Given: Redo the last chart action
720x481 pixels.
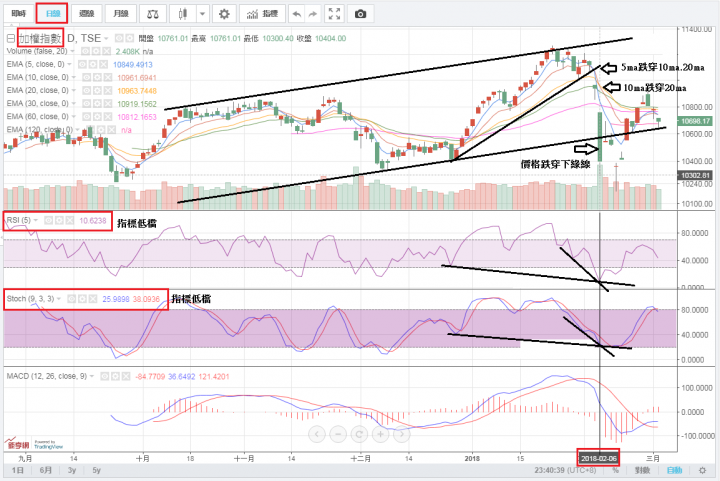Looking at the screenshot, I should point(313,14).
